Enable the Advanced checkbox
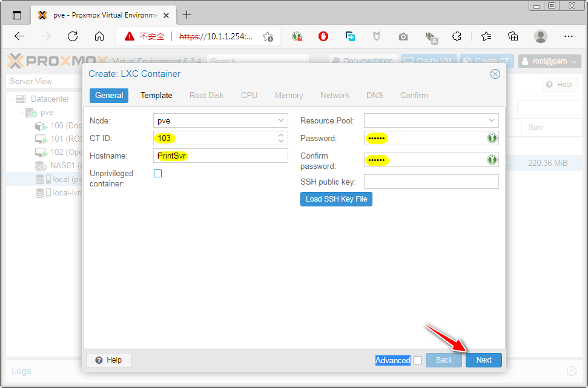This screenshot has height=388, width=588. (x=417, y=360)
